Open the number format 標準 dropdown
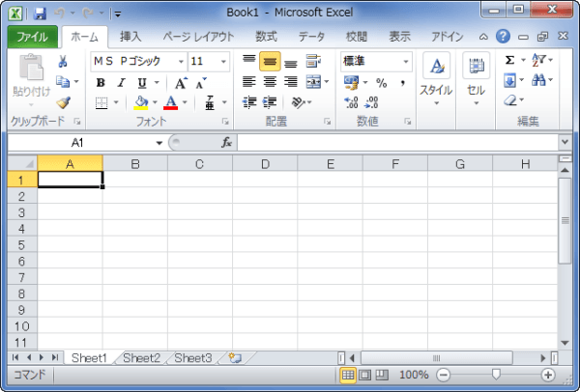 (x=406, y=62)
